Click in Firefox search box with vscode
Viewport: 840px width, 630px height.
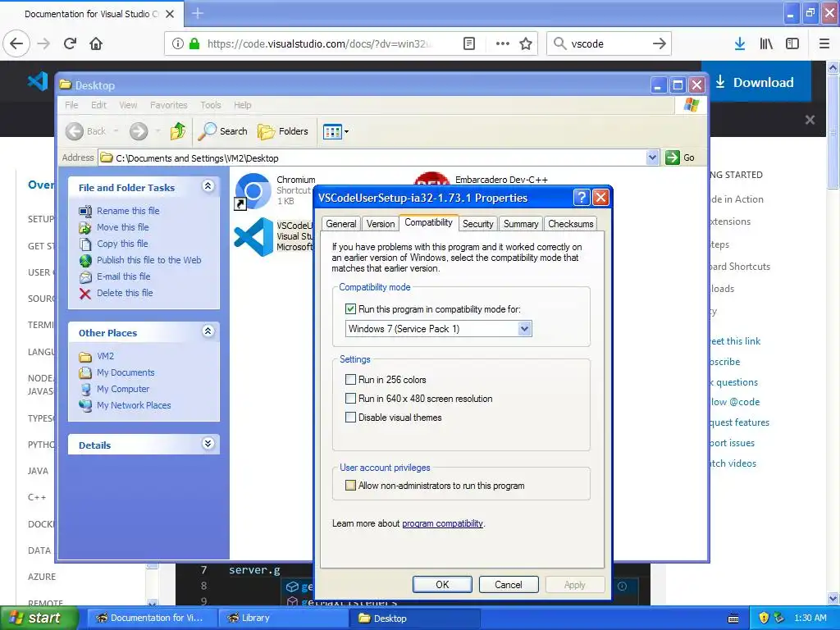coord(609,43)
